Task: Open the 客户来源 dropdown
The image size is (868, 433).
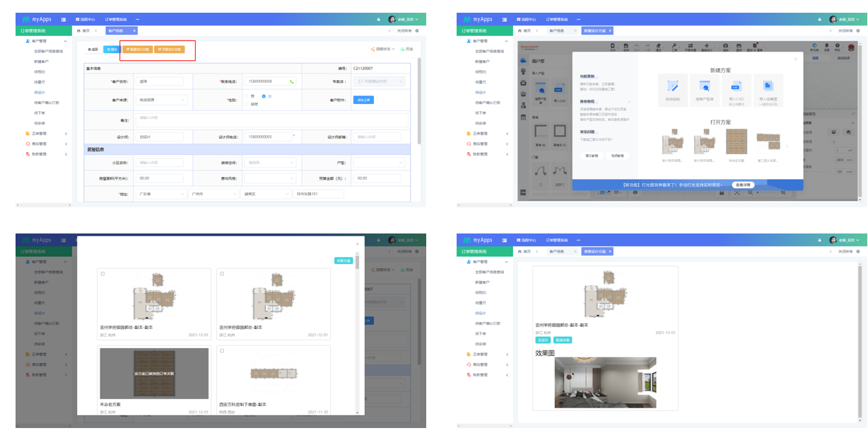Action: point(162,100)
